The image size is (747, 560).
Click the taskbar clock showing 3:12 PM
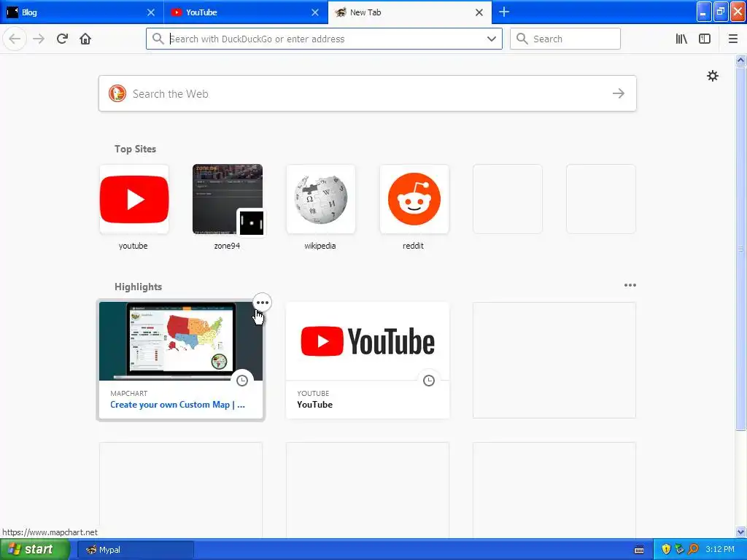pos(720,549)
